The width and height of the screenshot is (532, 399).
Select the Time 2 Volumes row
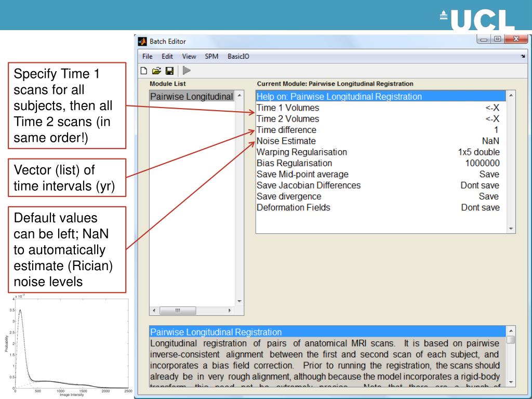point(381,119)
